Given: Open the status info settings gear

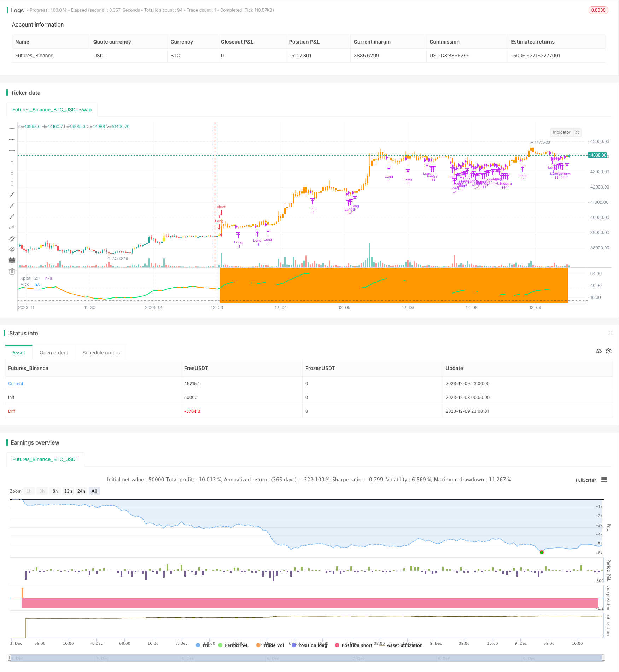Looking at the screenshot, I should click(609, 351).
